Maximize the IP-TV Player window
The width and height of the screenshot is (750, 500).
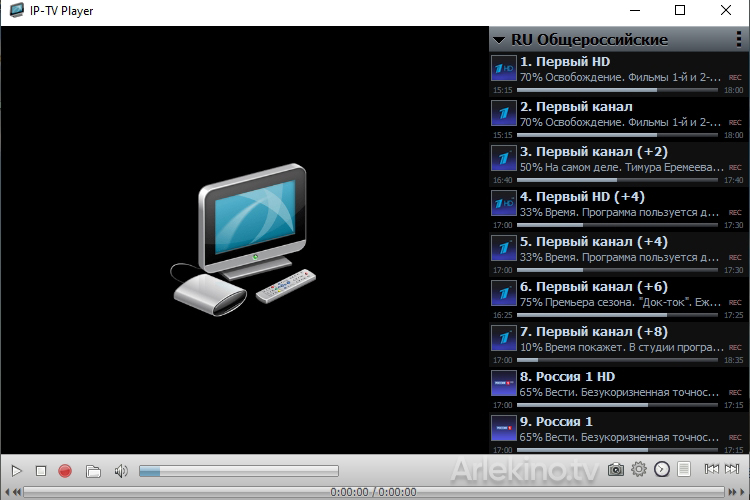click(x=680, y=10)
